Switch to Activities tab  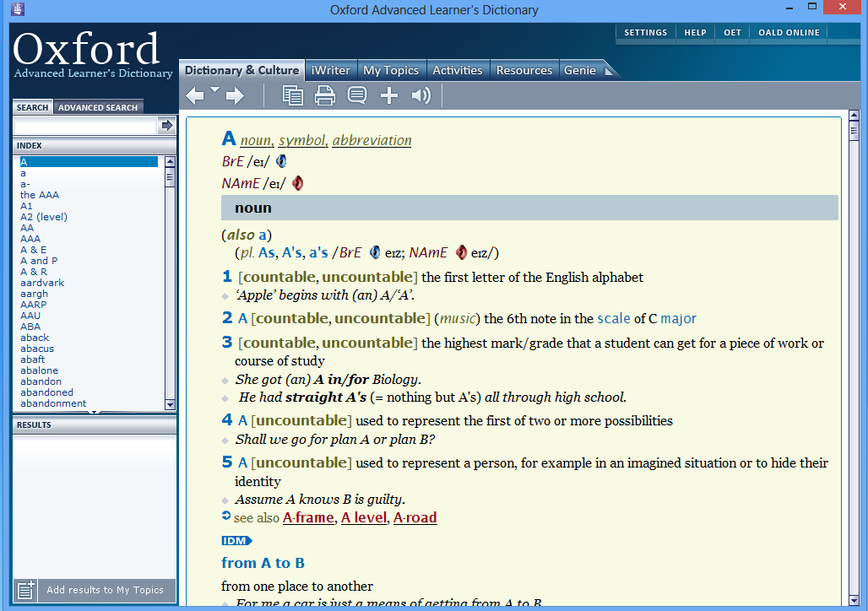(x=458, y=70)
